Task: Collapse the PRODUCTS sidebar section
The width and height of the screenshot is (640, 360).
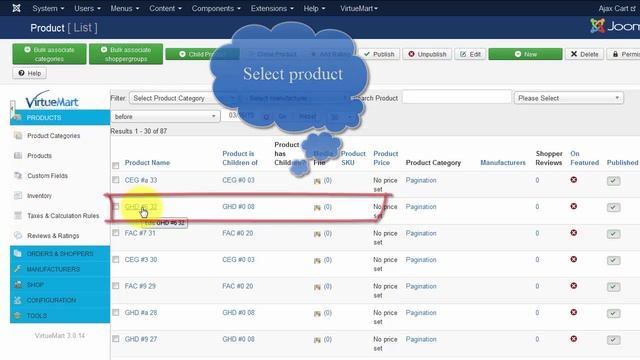Action: click(60, 118)
